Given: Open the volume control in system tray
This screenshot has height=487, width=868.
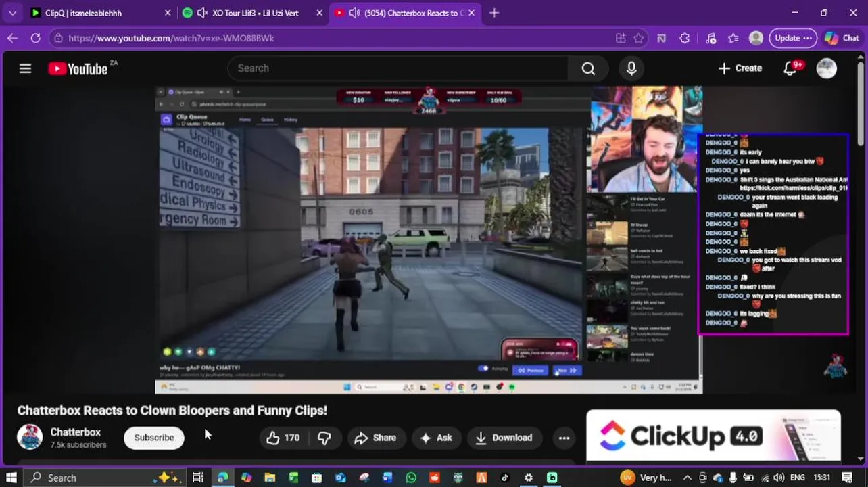Looking at the screenshot, I should point(779,478).
